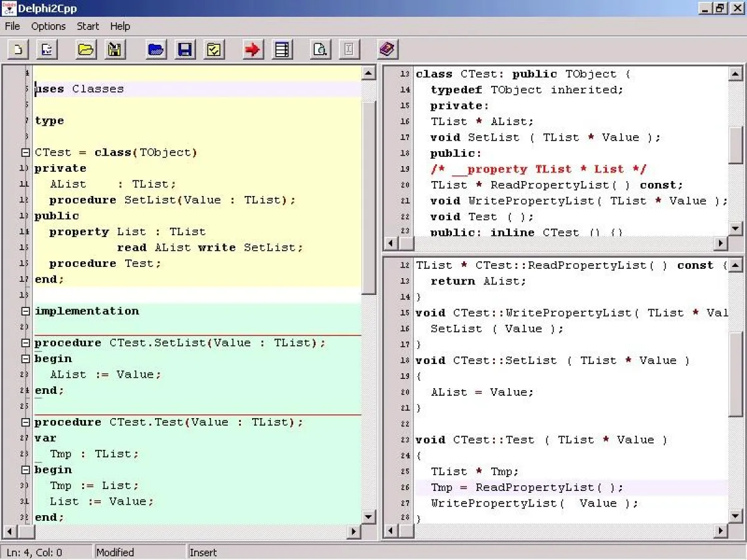
Task: Click down arrow of left pane vertical scrollbar
Action: (369, 516)
